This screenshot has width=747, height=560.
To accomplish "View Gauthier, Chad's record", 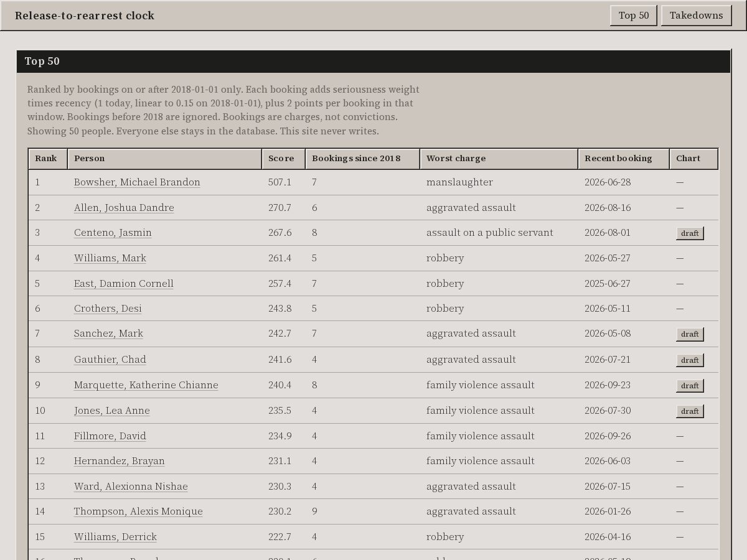I will [x=110, y=360].
